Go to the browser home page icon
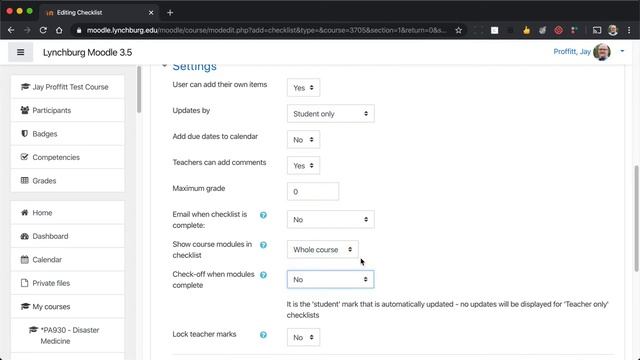The width and height of the screenshot is (640, 360). tap(59, 30)
